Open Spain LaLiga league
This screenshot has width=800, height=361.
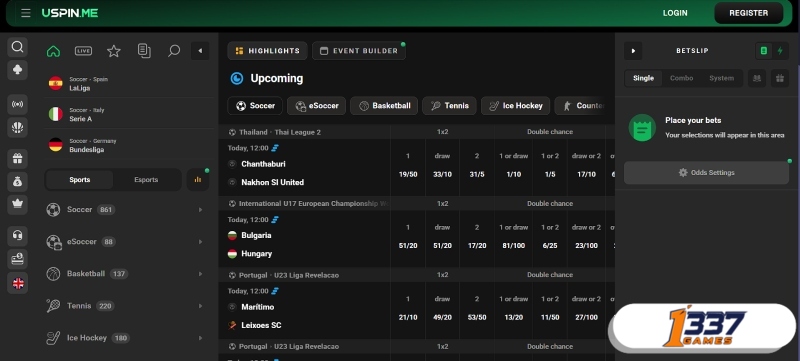tap(129, 84)
